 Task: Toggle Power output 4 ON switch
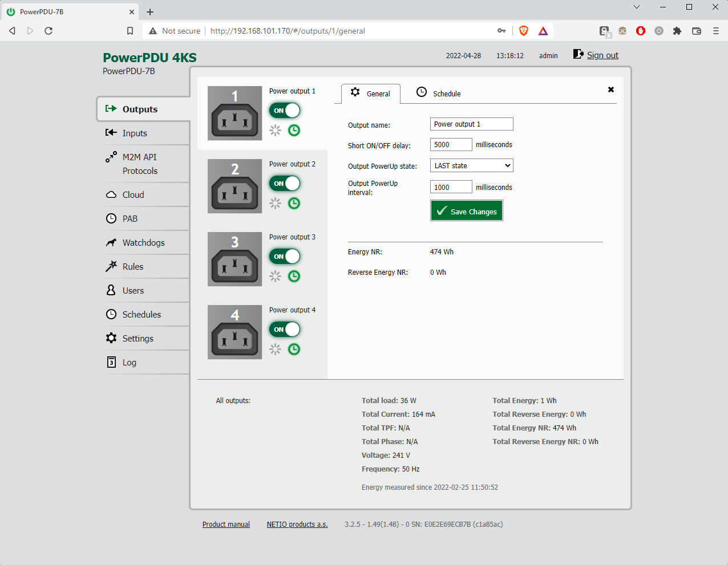coord(285,330)
